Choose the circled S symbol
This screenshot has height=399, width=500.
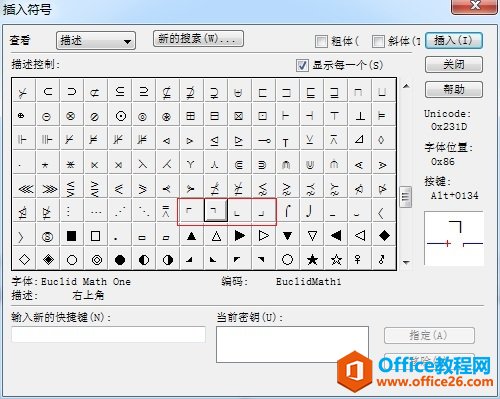(48, 235)
